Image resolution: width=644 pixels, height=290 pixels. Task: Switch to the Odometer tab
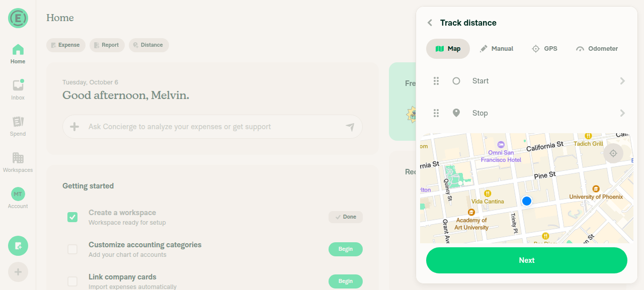pyautogui.click(x=597, y=49)
